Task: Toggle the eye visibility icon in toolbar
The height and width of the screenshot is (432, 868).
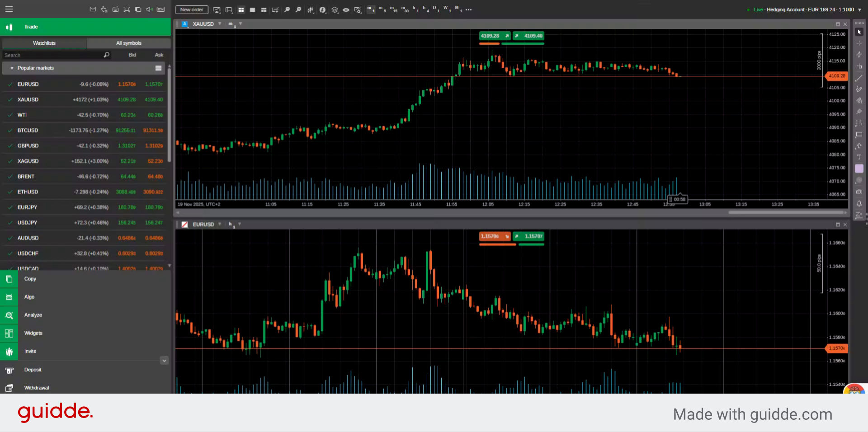Action: [x=346, y=10]
